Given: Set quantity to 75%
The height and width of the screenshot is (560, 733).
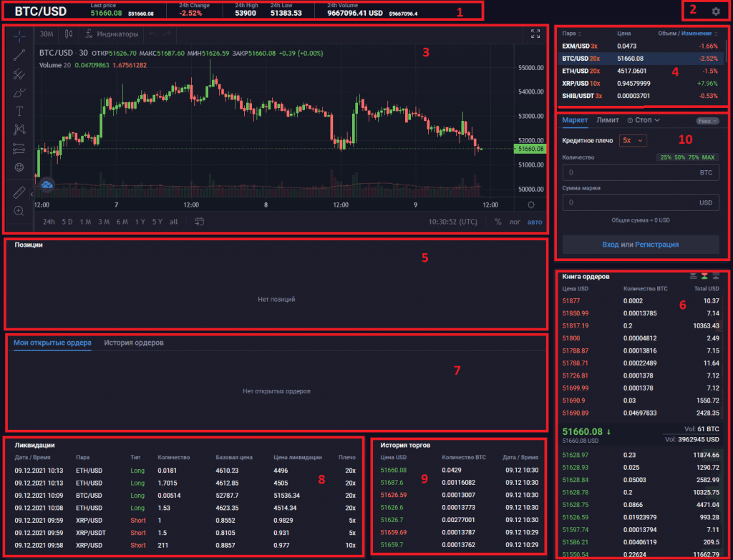Looking at the screenshot, I should click(x=693, y=157).
